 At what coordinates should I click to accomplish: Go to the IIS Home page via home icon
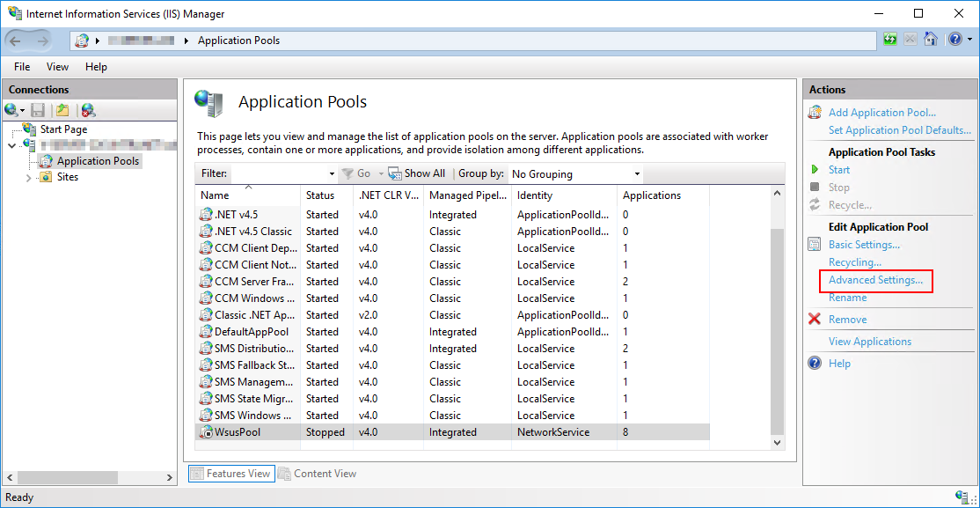coord(931,39)
